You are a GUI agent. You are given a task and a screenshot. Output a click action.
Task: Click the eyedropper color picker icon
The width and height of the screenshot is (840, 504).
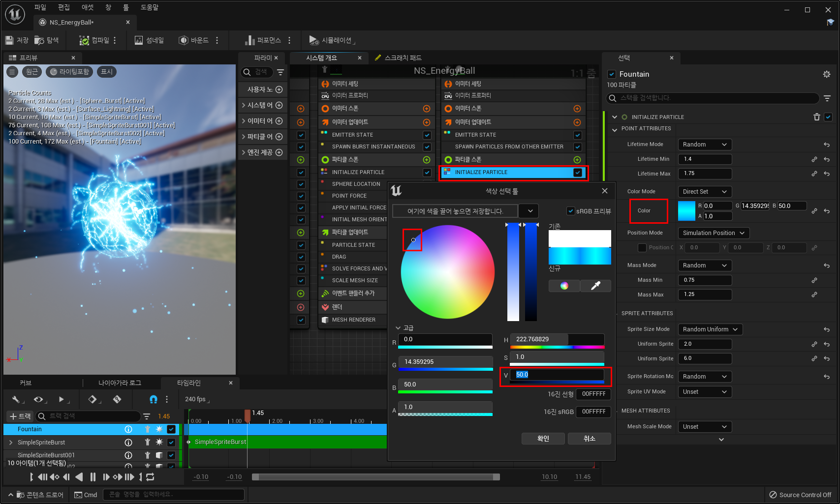[595, 286]
